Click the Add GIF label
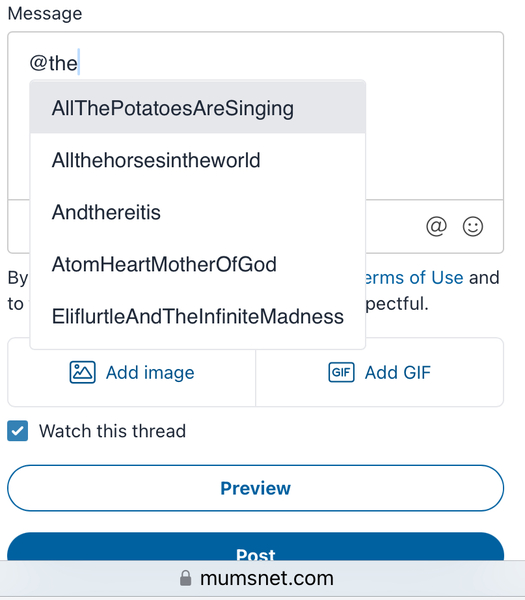The image size is (525, 600). click(398, 373)
